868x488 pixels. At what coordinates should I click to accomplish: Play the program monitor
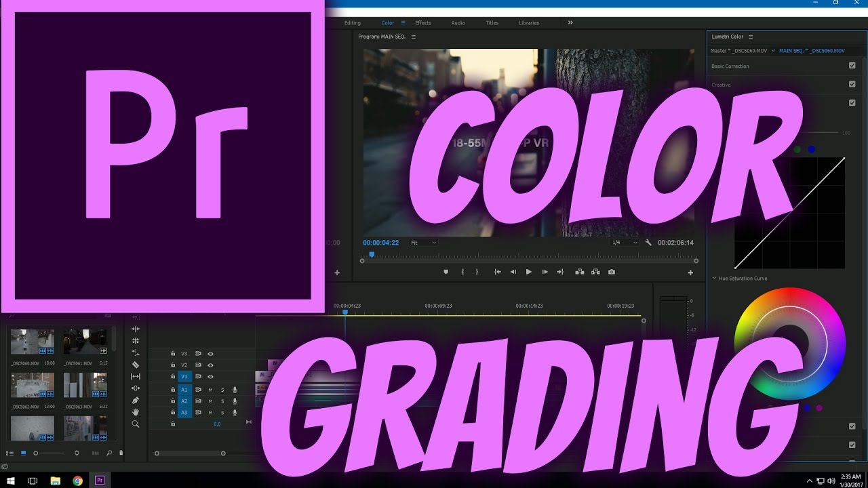click(529, 272)
